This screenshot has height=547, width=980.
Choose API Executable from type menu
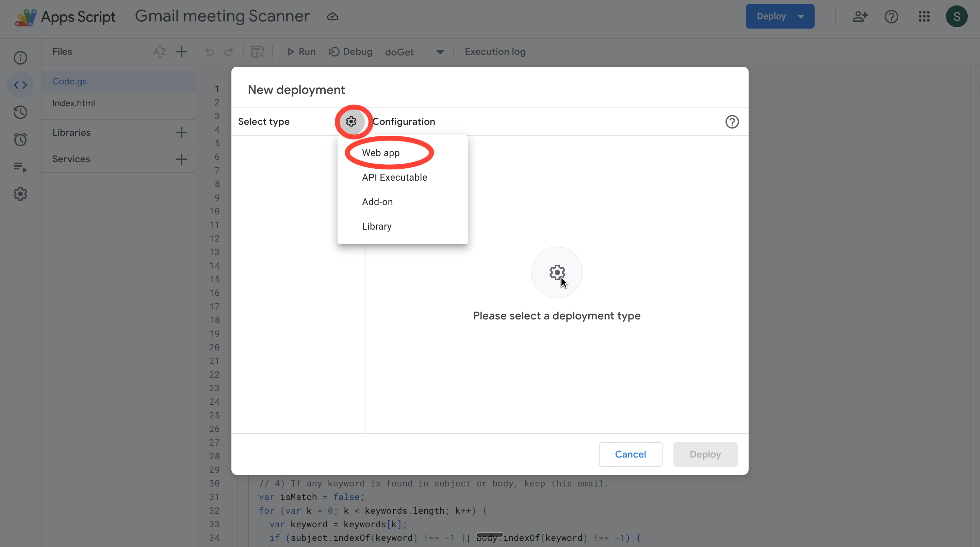(x=394, y=177)
